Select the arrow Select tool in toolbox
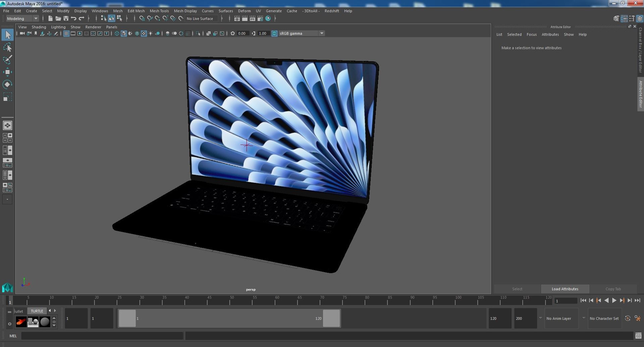 click(x=7, y=35)
